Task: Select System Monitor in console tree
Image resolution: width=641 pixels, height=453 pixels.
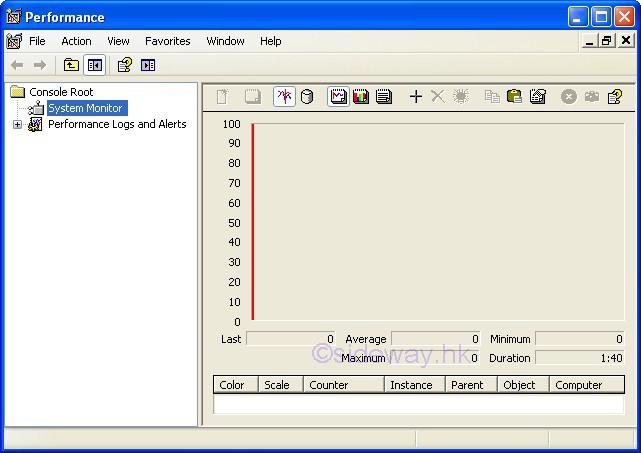Action: click(x=85, y=108)
